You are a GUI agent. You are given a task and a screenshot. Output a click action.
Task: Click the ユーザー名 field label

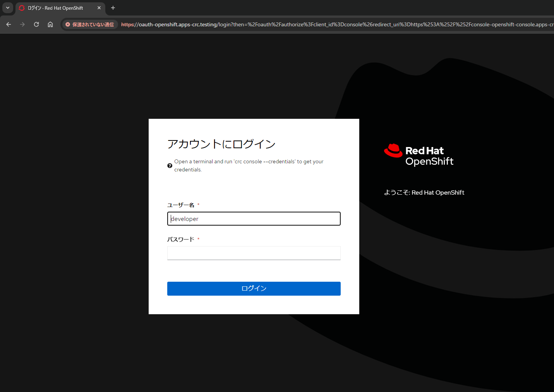pyautogui.click(x=181, y=205)
